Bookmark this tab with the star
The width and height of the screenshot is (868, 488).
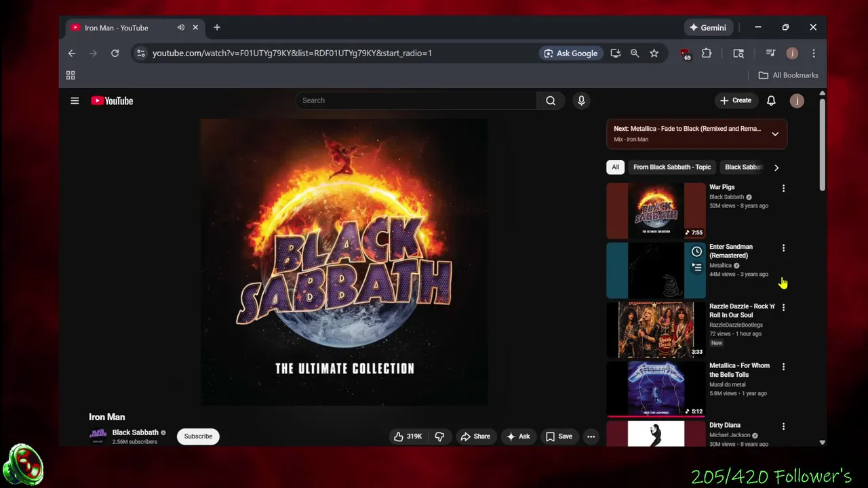click(654, 53)
